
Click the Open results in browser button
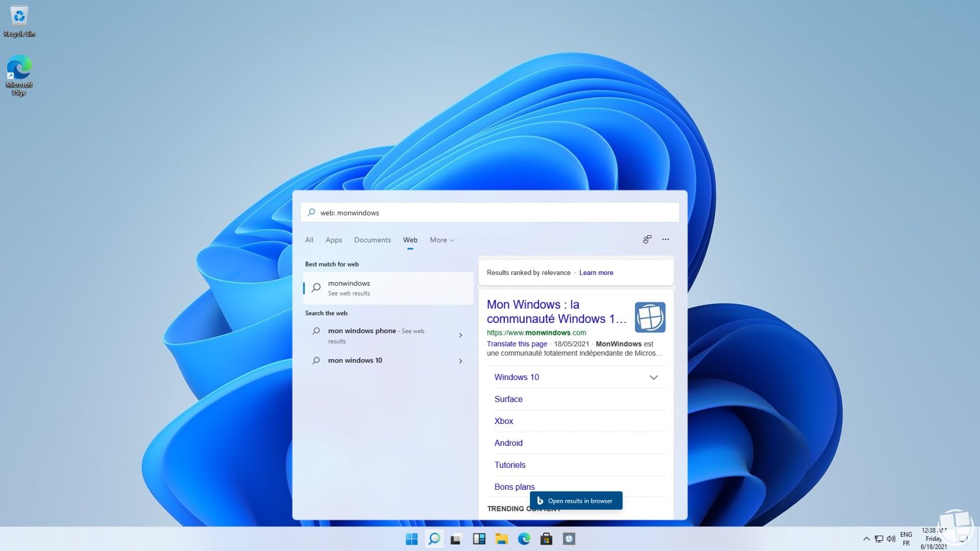coord(576,501)
